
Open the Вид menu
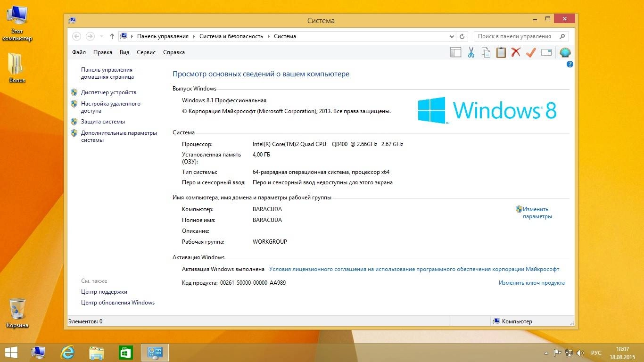[x=124, y=52]
